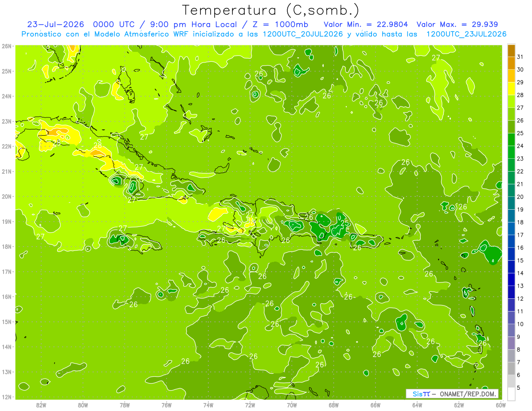This screenshot has height=411, width=532.
Task: Click the '74W' longitude label
Action: point(208,405)
